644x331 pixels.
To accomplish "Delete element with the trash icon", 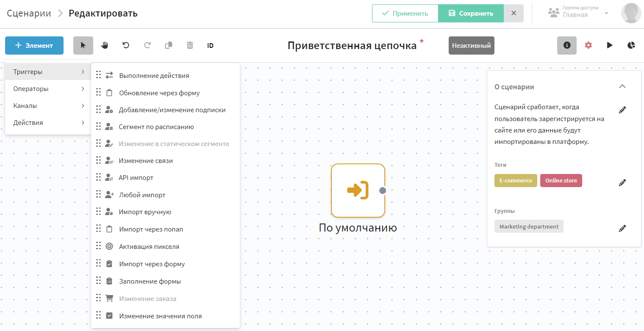I will pyautogui.click(x=190, y=45).
